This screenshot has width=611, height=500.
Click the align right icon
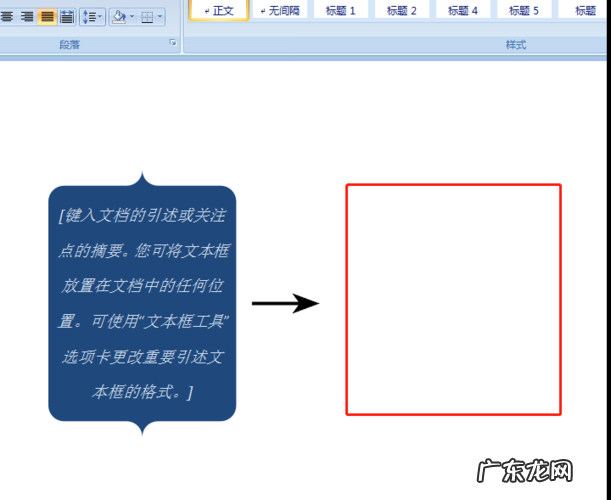[x=27, y=16]
